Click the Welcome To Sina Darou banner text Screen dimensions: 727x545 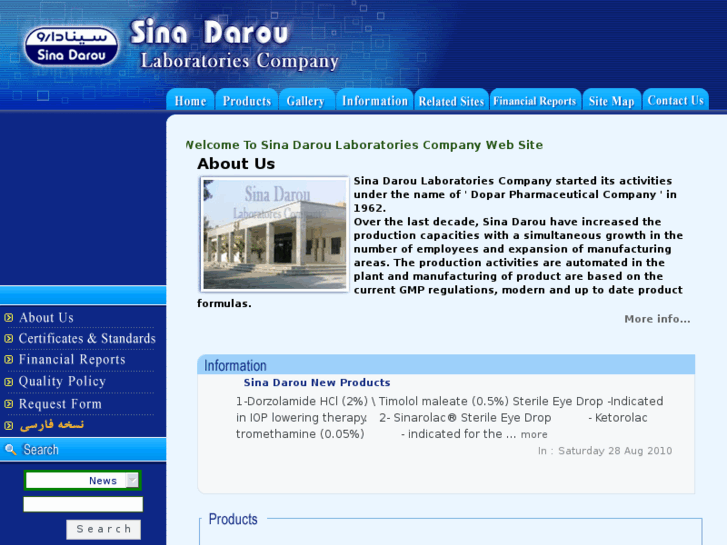pos(364,145)
